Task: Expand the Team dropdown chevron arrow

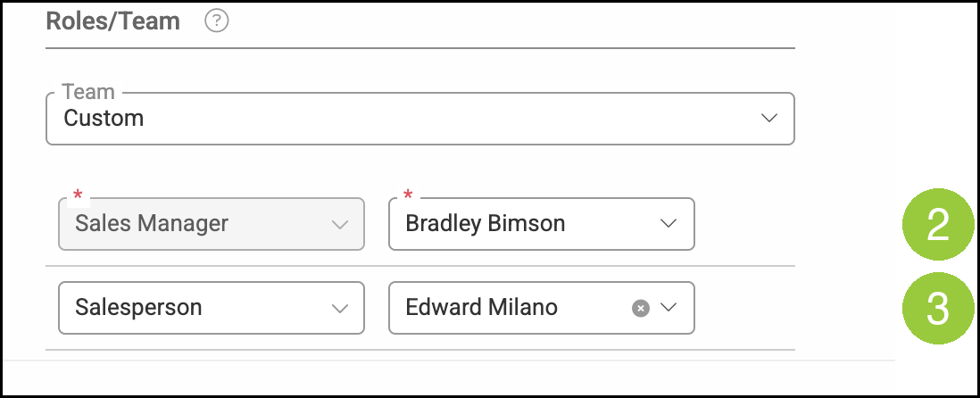Action: [769, 118]
